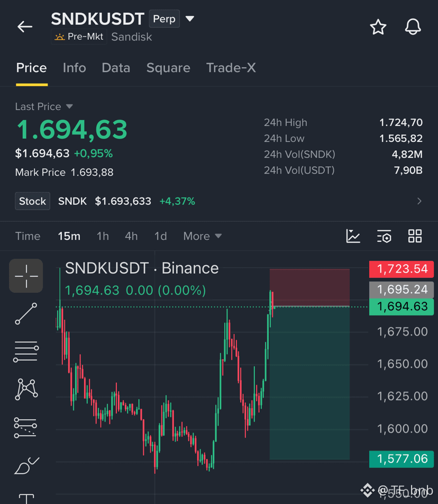438x504 pixels.
Task: Select the 1h interval
Action: click(103, 236)
